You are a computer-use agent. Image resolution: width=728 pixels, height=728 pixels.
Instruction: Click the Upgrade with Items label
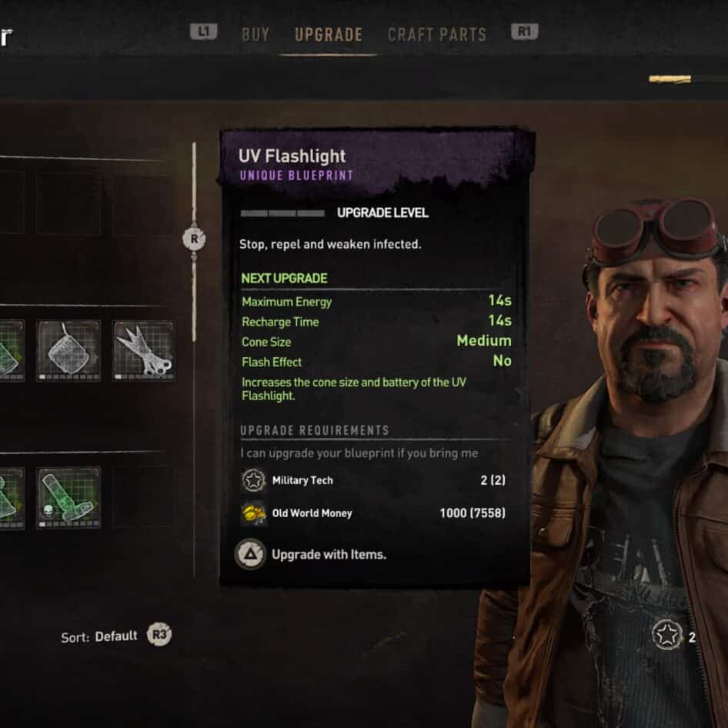329,554
